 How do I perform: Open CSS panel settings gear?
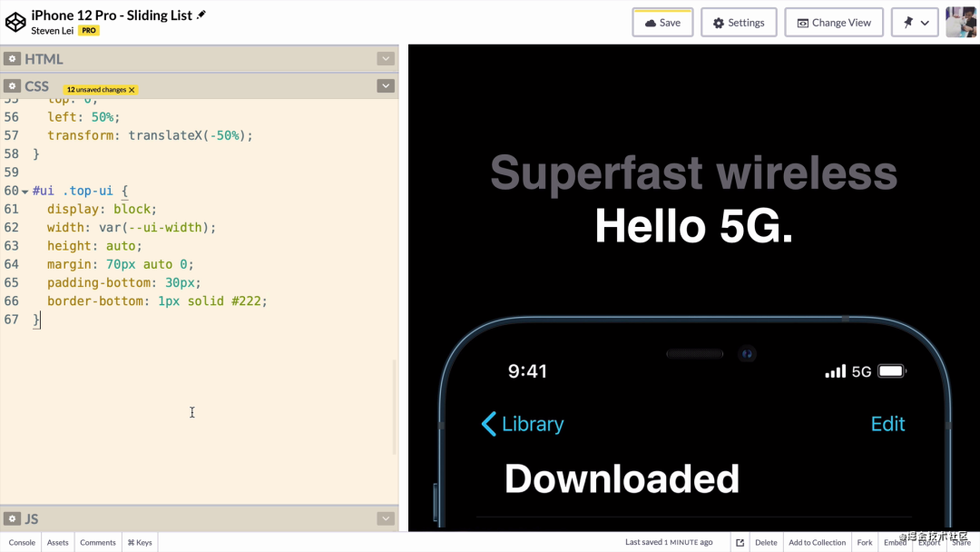12,85
